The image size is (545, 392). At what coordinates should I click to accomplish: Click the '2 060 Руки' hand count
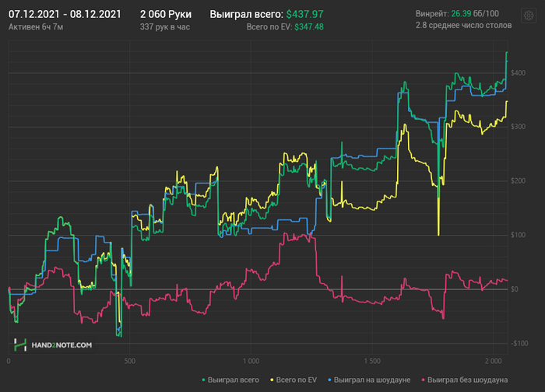pyautogui.click(x=166, y=14)
